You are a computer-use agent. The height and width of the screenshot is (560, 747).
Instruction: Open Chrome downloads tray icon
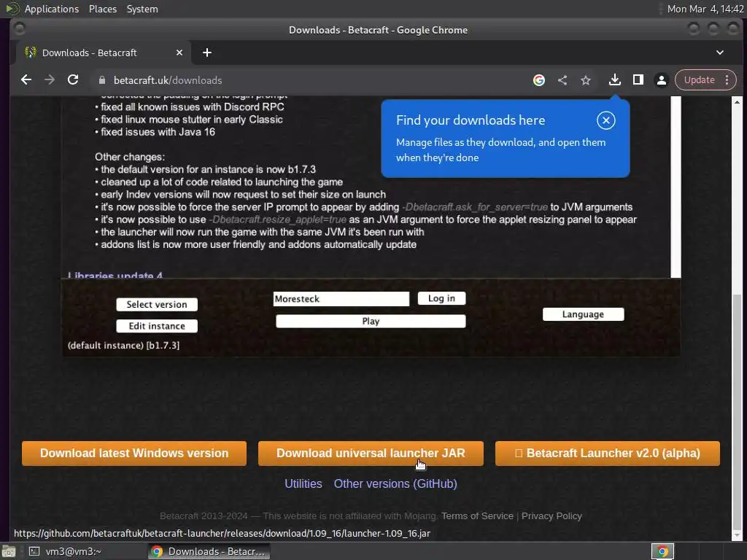[x=614, y=80]
